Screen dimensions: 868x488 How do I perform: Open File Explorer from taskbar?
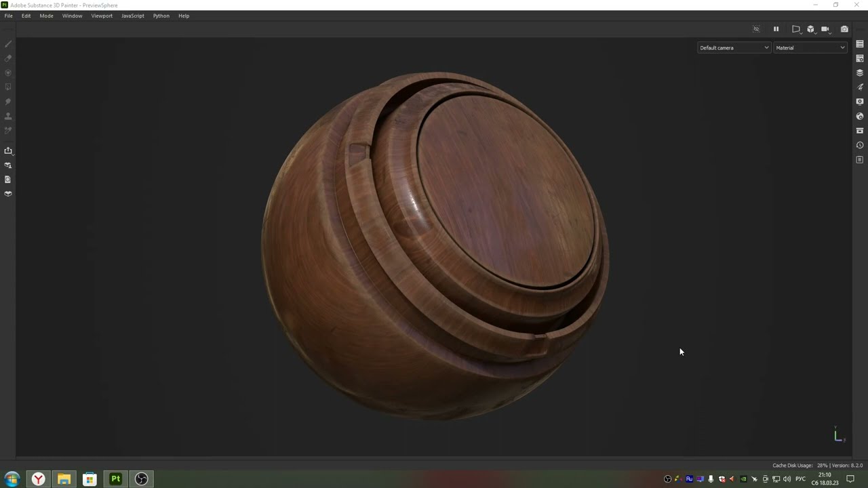[64, 479]
